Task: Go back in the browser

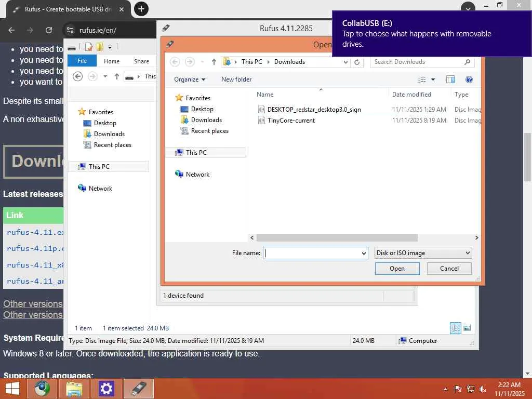Action: click(11, 30)
